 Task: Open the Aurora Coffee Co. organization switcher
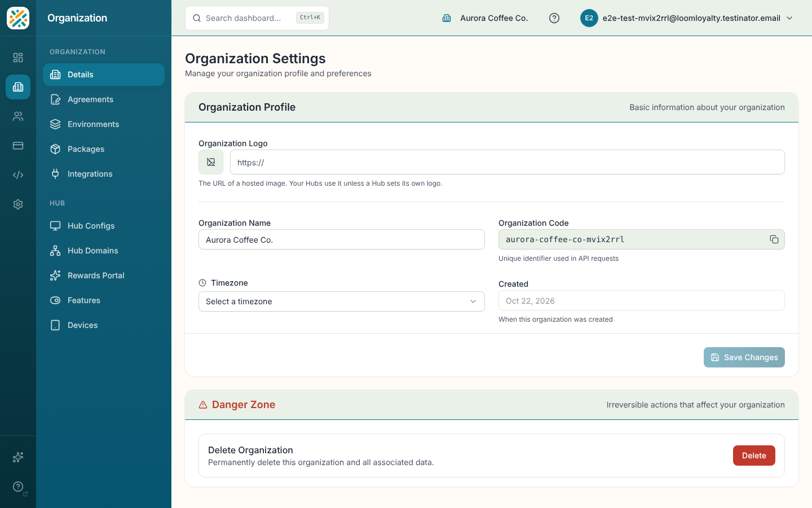coord(486,18)
